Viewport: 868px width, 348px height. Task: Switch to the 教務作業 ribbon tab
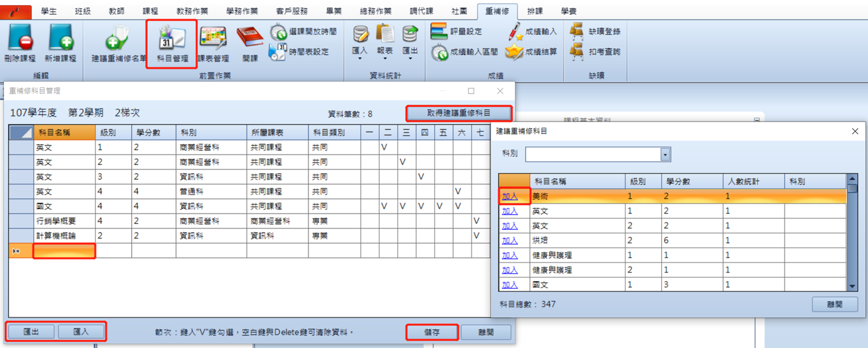pos(192,11)
